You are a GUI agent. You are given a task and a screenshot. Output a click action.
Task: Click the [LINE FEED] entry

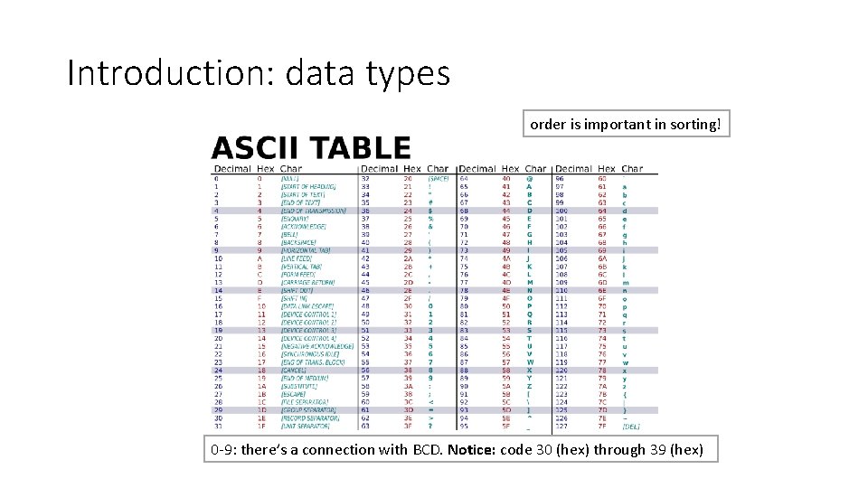[x=299, y=258]
